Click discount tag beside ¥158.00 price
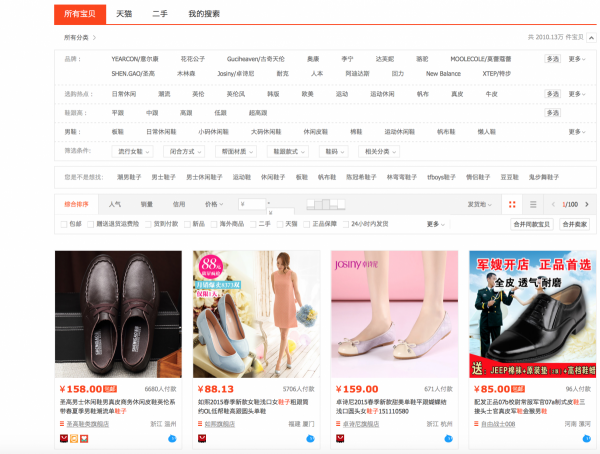600x454 pixels. click(110, 389)
